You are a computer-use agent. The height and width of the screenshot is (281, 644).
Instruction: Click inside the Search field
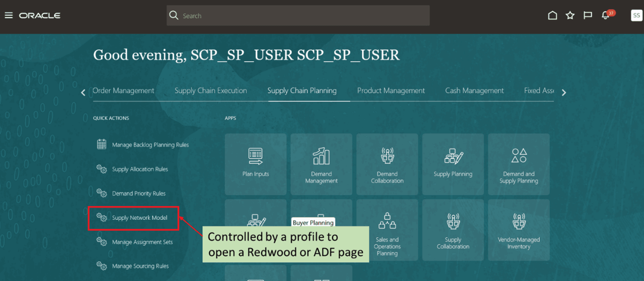coord(297,15)
